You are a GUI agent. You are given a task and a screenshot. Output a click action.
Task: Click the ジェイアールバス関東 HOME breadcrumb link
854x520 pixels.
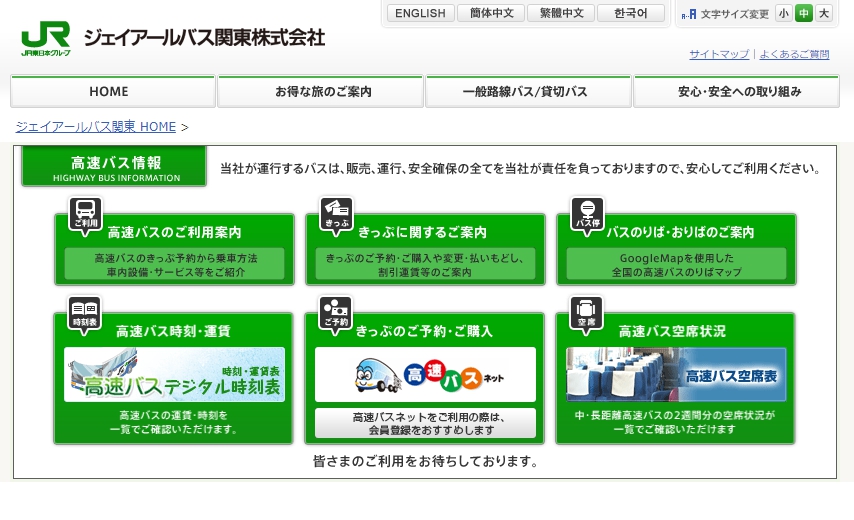point(96,127)
